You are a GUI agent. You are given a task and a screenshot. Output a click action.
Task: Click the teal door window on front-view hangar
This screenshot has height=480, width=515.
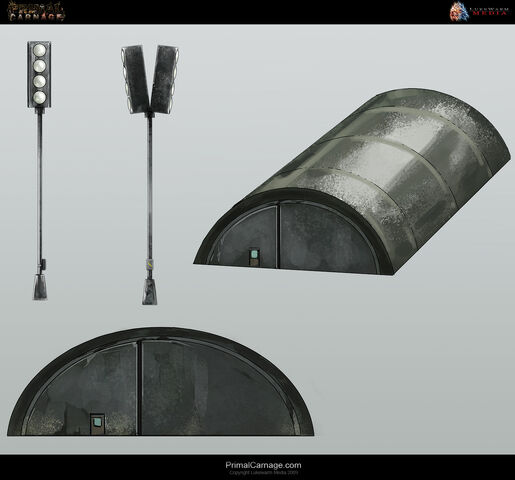[x=97, y=422]
